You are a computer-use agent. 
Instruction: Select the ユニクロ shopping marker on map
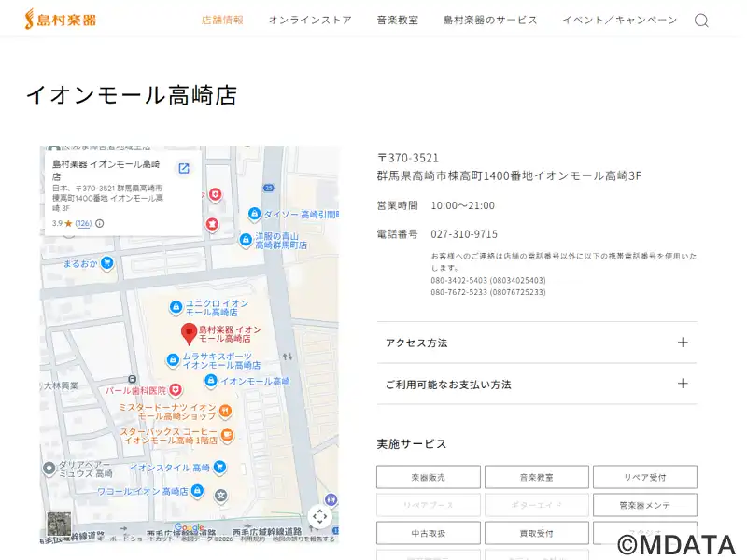click(x=176, y=307)
